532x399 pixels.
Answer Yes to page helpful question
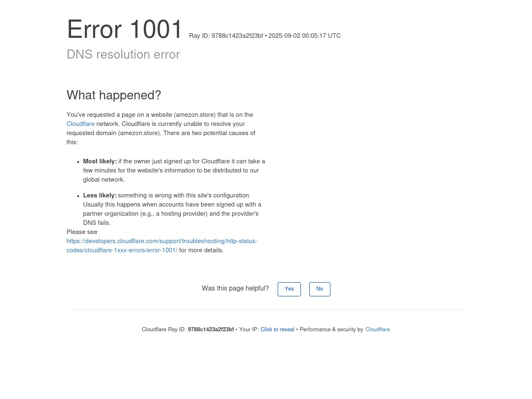click(289, 289)
